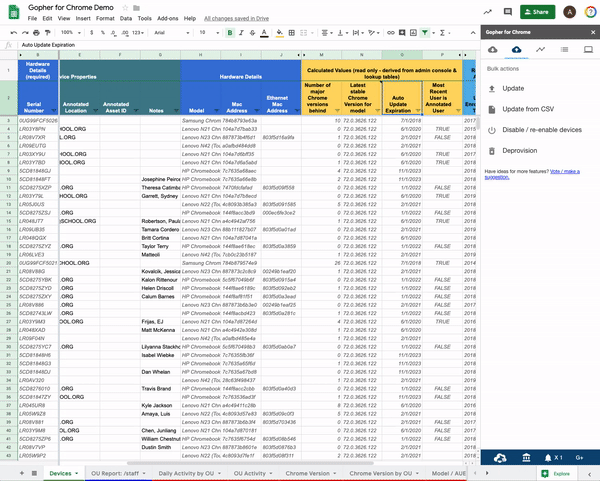Toggle the filter button
The image size is (600, 481).
tap(425, 33)
